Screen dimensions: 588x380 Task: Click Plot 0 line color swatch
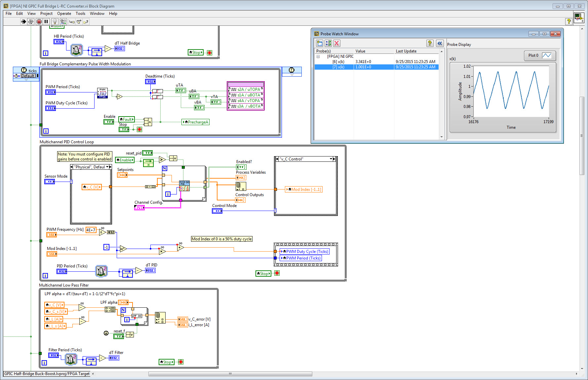coord(547,55)
